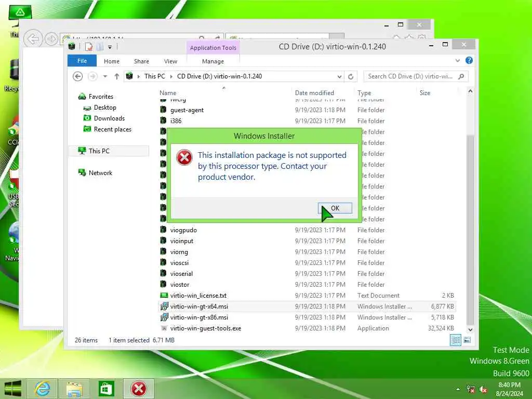The width and height of the screenshot is (532, 399).
Task: Click the network status tray icon
Action: [471, 390]
